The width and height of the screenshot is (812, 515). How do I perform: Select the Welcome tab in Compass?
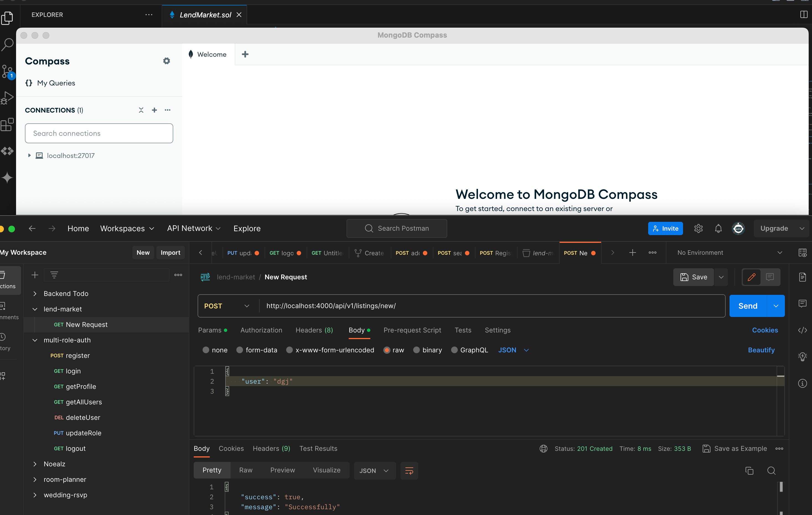point(208,54)
